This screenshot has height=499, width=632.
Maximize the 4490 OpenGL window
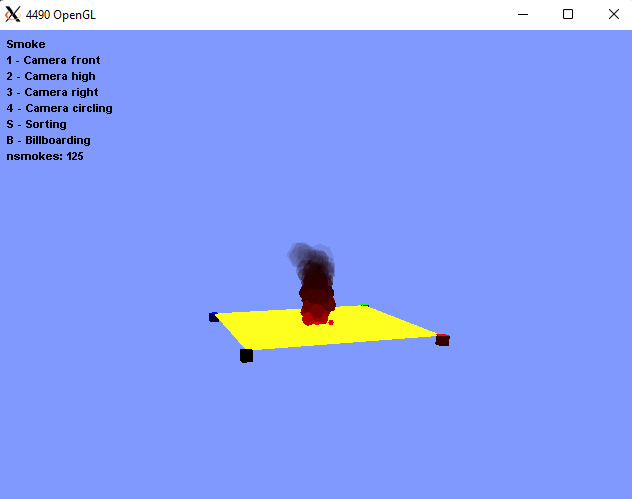(568, 15)
